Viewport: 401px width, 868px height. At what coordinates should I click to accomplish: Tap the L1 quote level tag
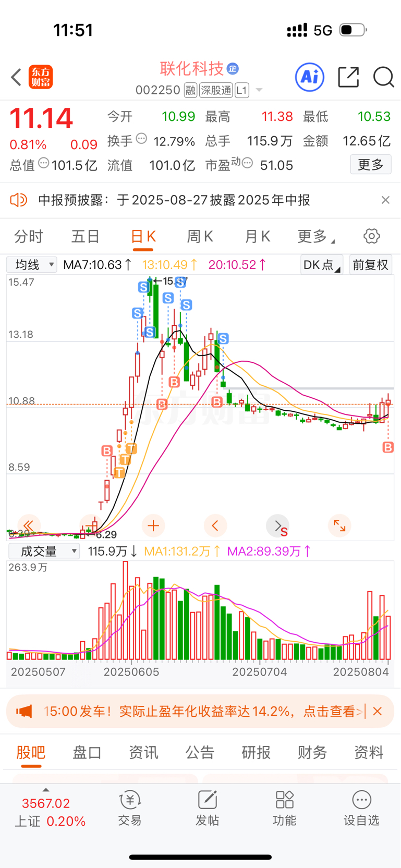pyautogui.click(x=241, y=90)
